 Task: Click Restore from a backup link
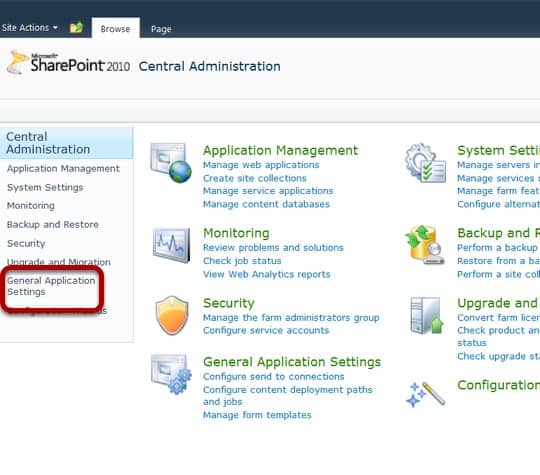point(498,261)
